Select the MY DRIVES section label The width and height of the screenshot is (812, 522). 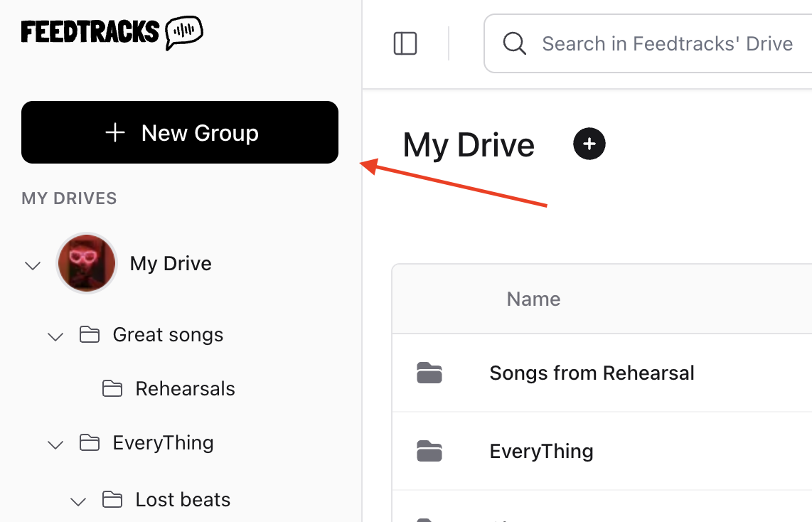pos(69,198)
